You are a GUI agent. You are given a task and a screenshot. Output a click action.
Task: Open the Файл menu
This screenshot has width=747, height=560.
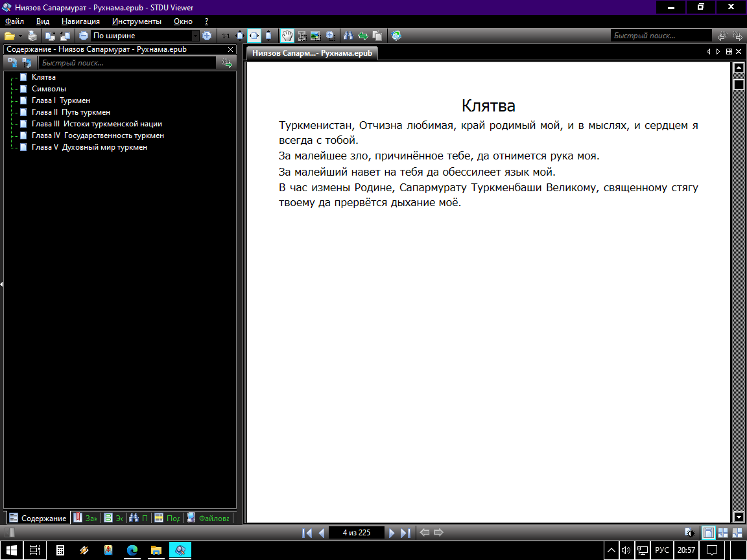(x=14, y=21)
